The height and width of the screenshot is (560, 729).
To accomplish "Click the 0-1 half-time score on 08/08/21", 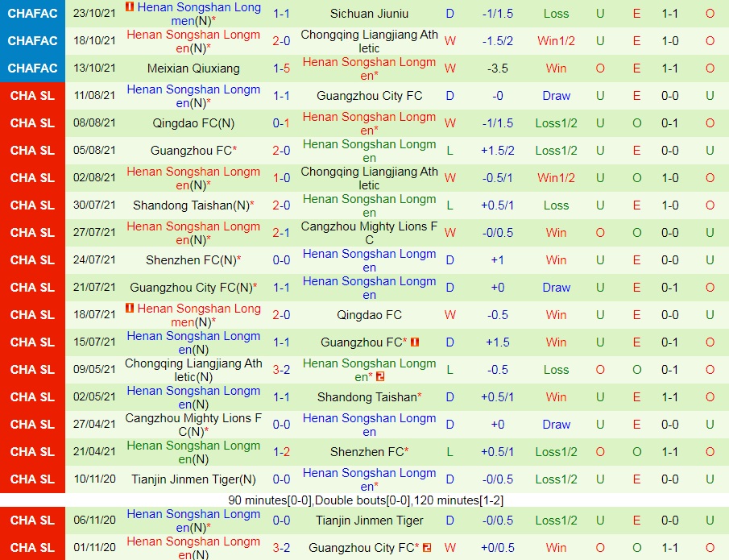I will [x=670, y=123].
